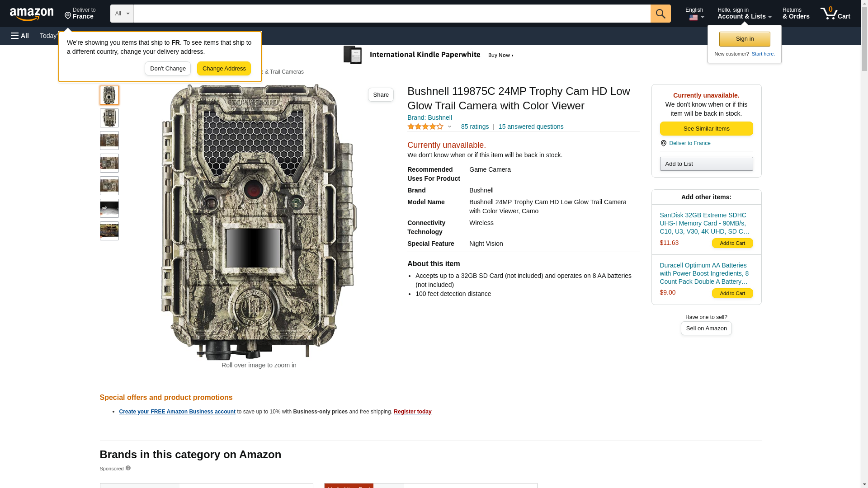Click the yellow Sign in button
The image size is (868, 488).
(x=744, y=39)
